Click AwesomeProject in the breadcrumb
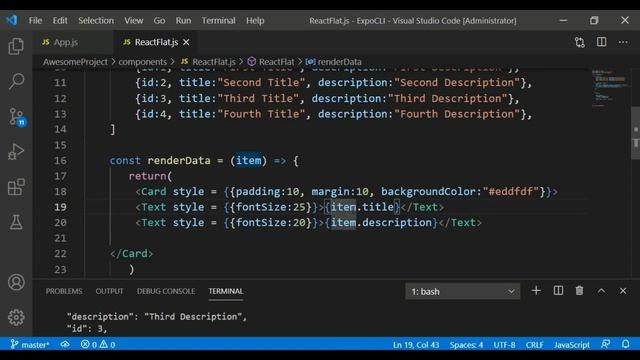This screenshot has width=640, height=360. pyautogui.click(x=75, y=62)
